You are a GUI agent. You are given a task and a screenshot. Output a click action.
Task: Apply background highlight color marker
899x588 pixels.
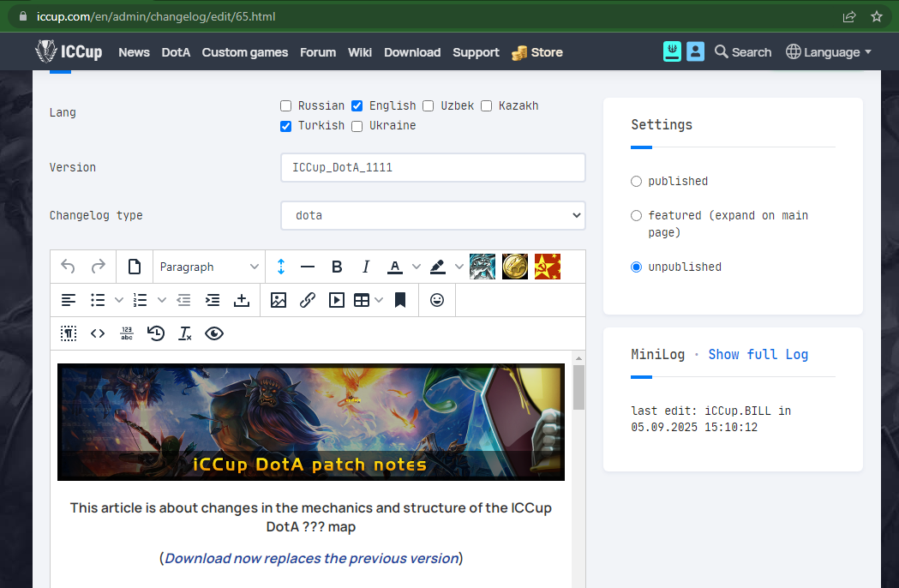pyautogui.click(x=437, y=267)
